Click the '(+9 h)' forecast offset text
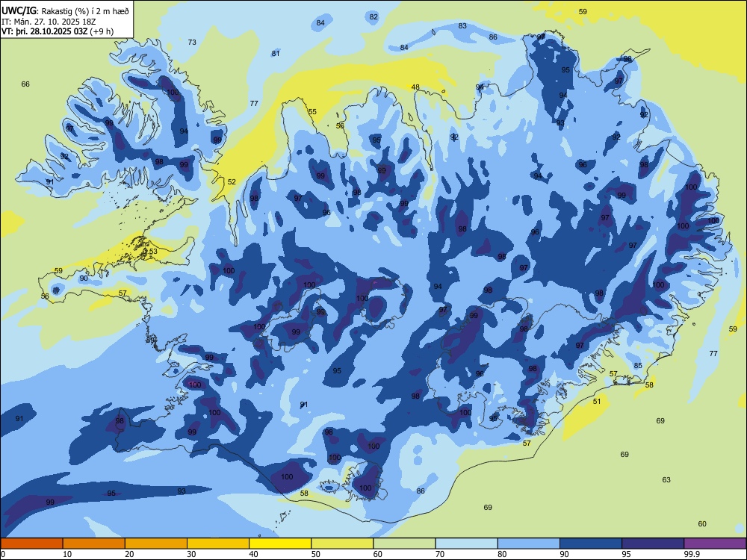747x560 pixels. click(102, 31)
